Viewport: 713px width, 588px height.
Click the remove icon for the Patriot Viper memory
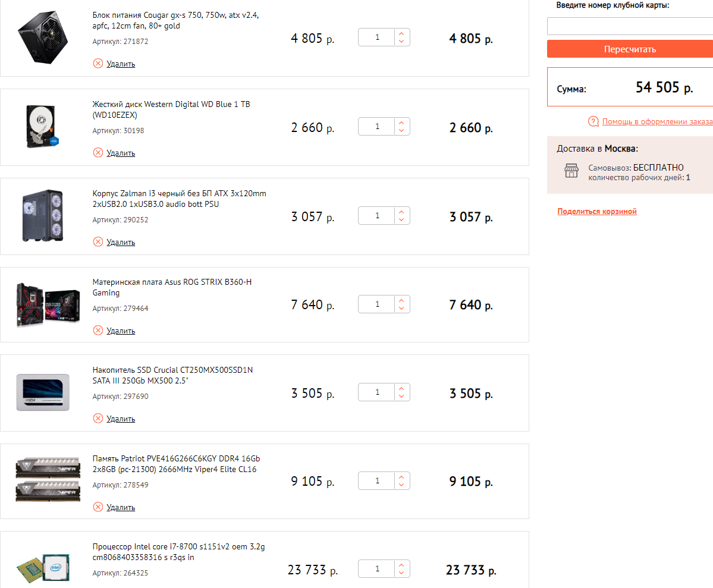pyautogui.click(x=98, y=507)
